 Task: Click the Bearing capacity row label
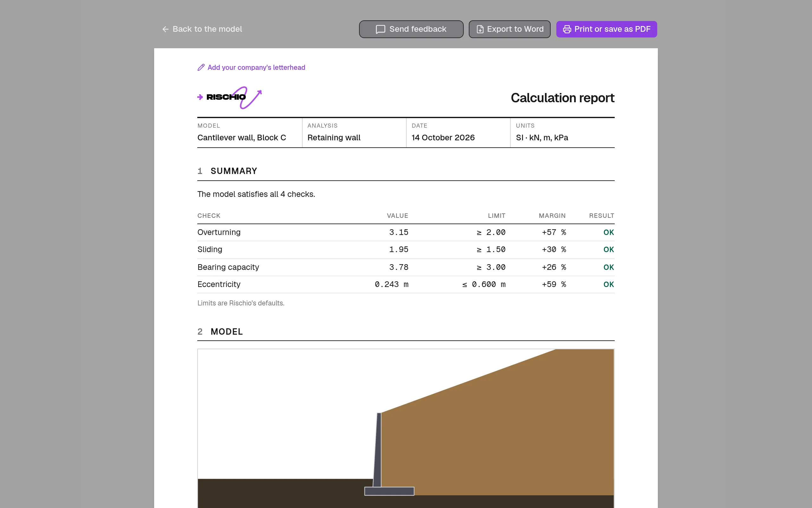[x=228, y=267]
